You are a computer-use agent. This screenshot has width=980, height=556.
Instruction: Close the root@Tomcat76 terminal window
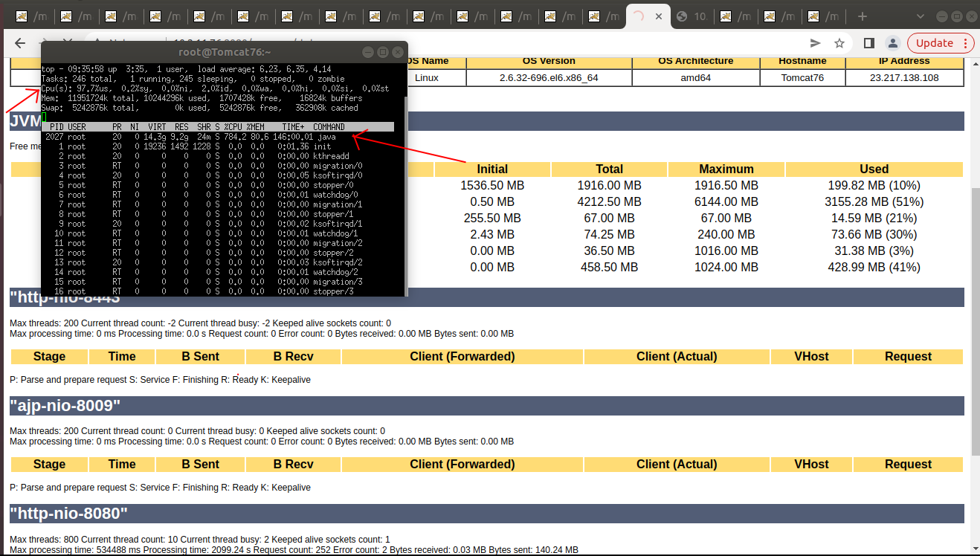coord(398,52)
